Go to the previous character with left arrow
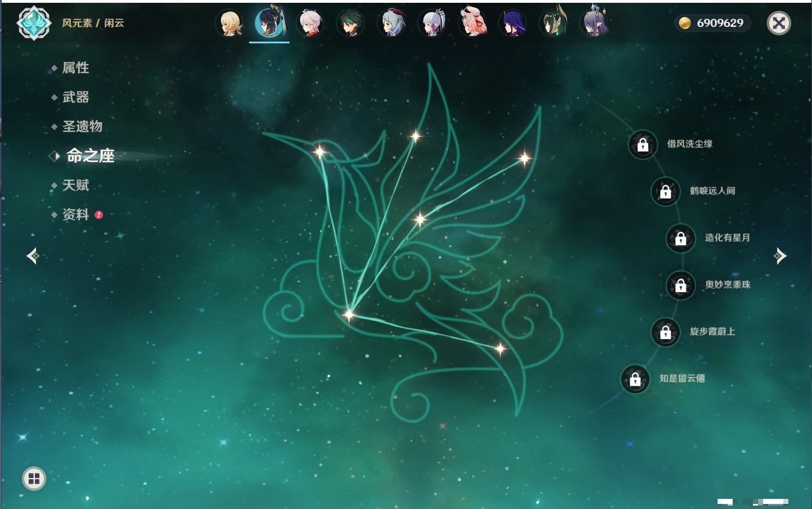Viewport: 812px width, 509px height. click(33, 256)
